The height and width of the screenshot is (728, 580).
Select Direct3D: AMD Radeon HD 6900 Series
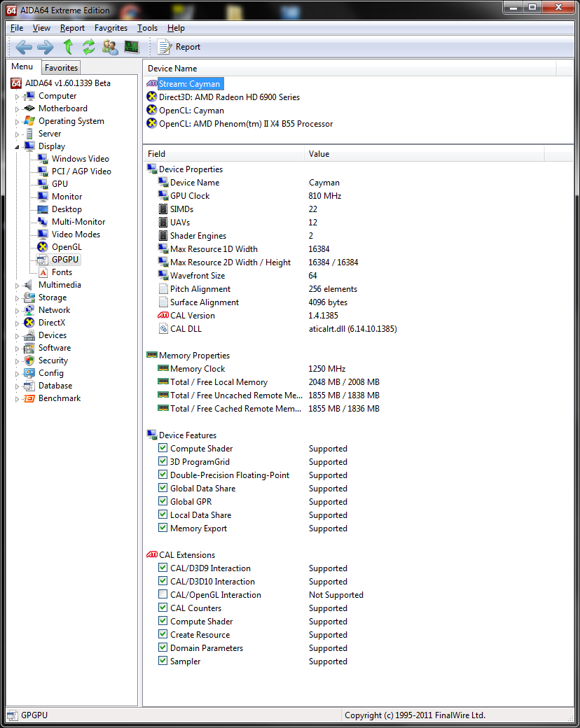(229, 97)
